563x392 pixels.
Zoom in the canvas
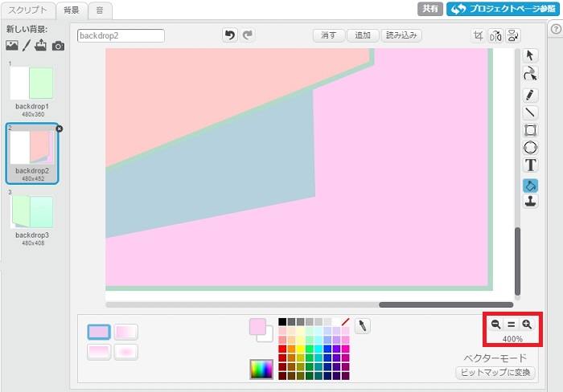click(x=527, y=325)
